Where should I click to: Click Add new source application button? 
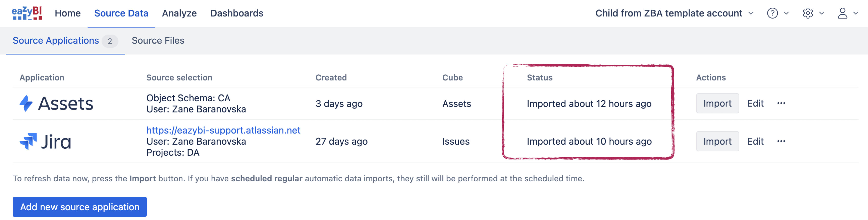[x=80, y=207]
